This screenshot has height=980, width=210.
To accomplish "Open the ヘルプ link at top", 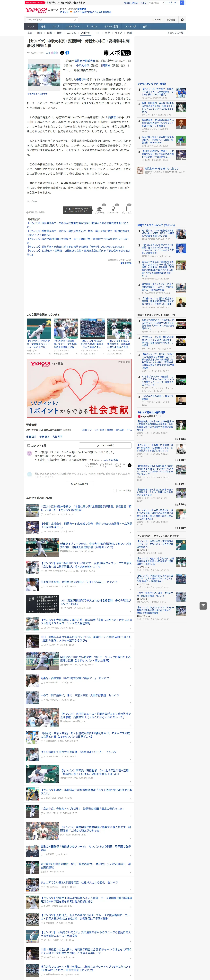I will 143,3.
